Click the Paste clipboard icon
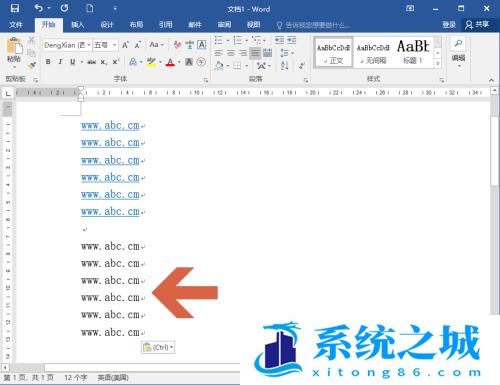The image size is (500, 385). coord(14,46)
